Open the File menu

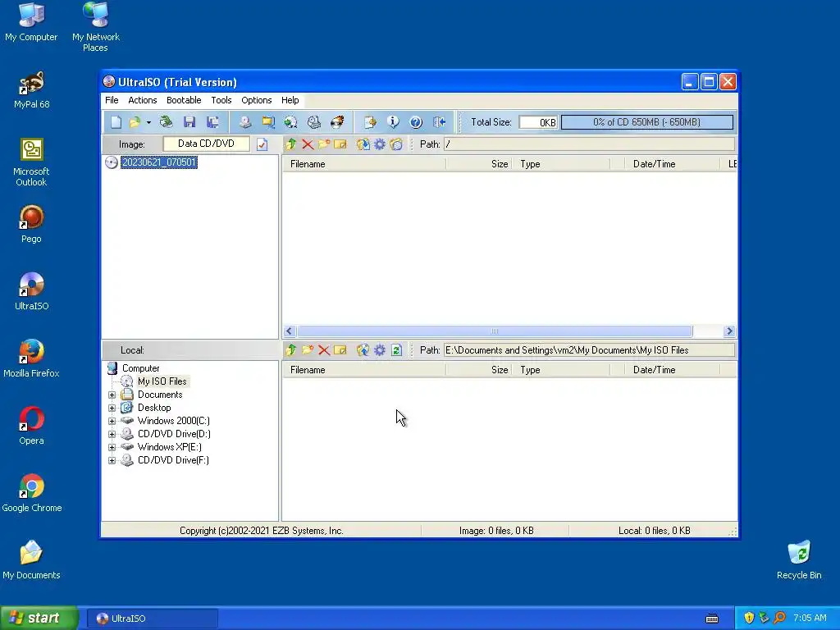coord(112,100)
